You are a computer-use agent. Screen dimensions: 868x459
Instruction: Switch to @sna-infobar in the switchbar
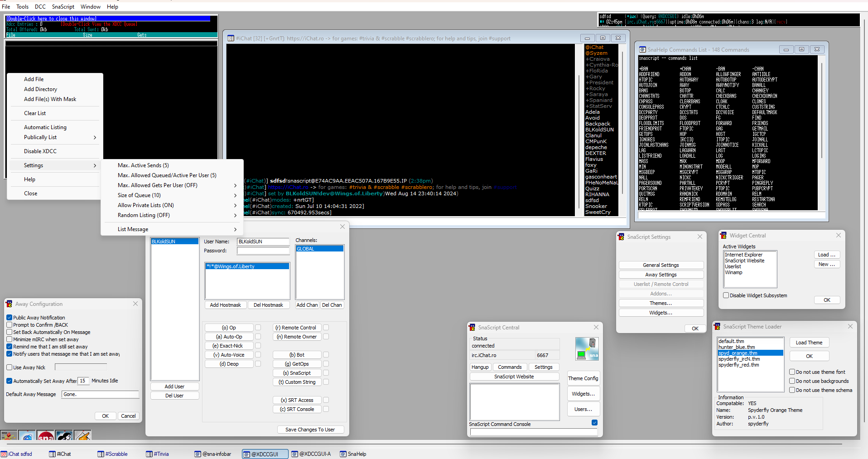click(213, 454)
